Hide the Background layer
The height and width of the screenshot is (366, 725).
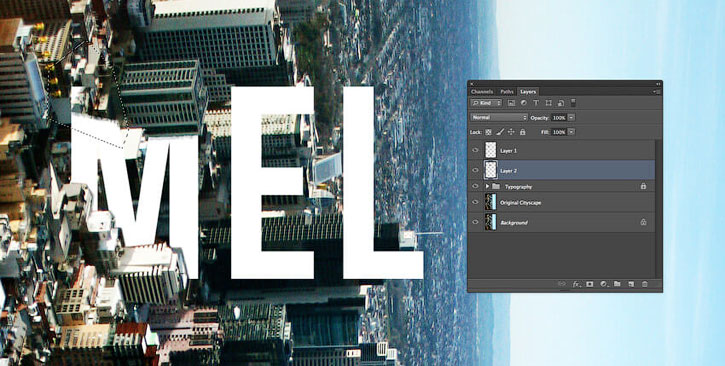[475, 222]
